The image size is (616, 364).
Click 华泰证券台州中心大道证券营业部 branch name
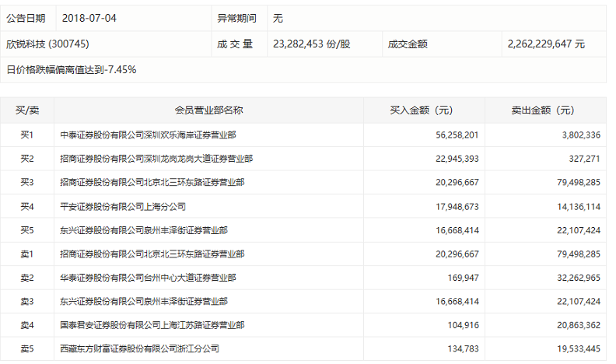click(x=148, y=278)
